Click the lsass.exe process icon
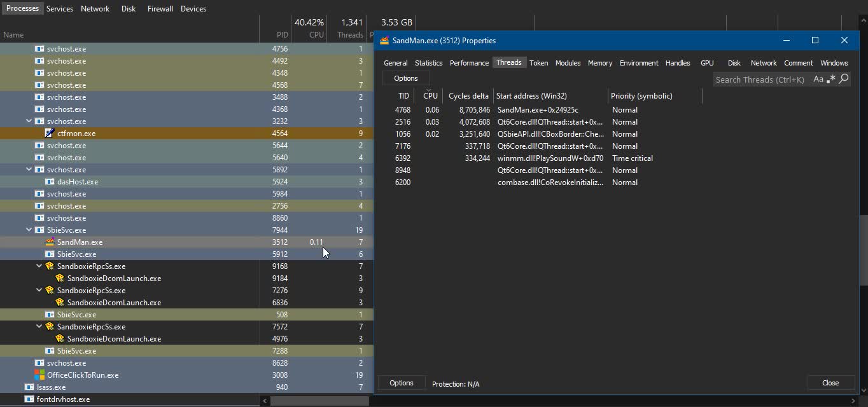The height and width of the screenshot is (407, 868). 29,387
